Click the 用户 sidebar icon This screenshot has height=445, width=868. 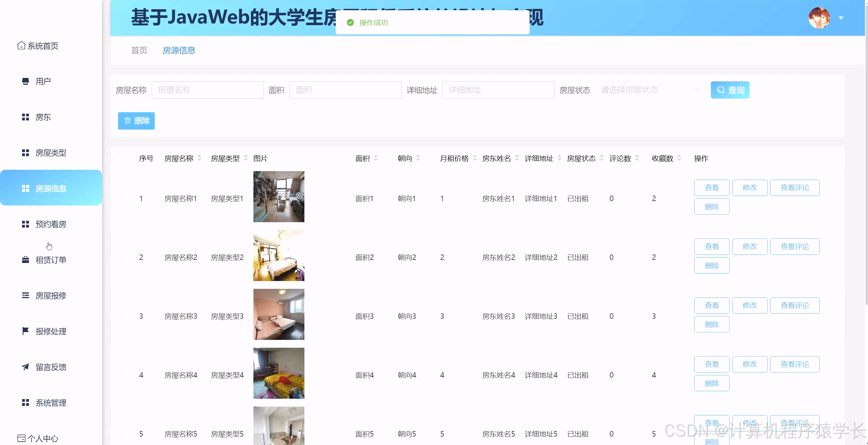[x=26, y=81]
